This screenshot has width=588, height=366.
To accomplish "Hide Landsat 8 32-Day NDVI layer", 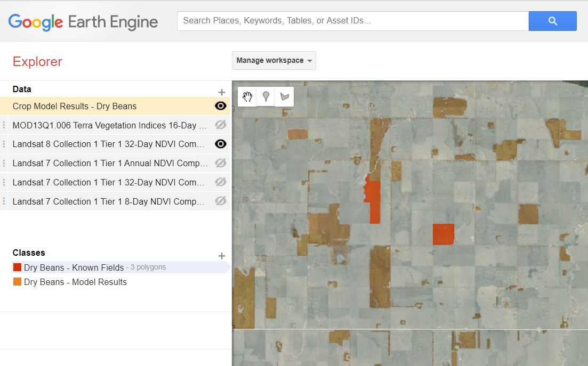I will point(220,144).
